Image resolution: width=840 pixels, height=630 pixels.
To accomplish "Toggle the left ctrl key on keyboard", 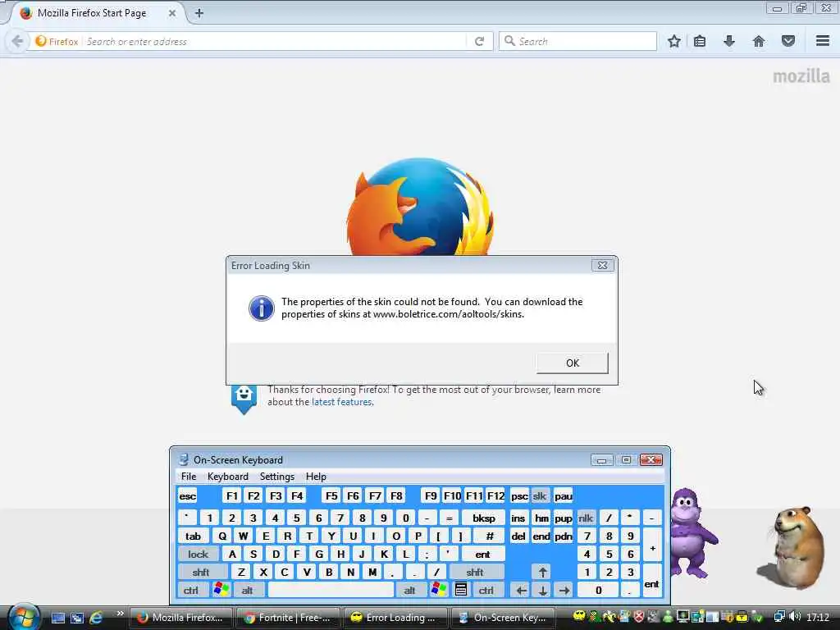I will click(190, 591).
